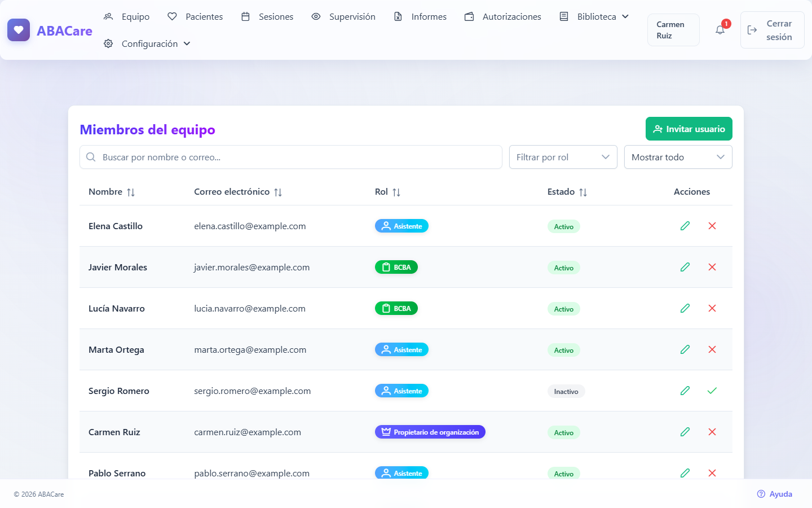This screenshot has height=508, width=812.
Task: Edit Elena Castillo with the pencil icon
Action: (x=685, y=226)
